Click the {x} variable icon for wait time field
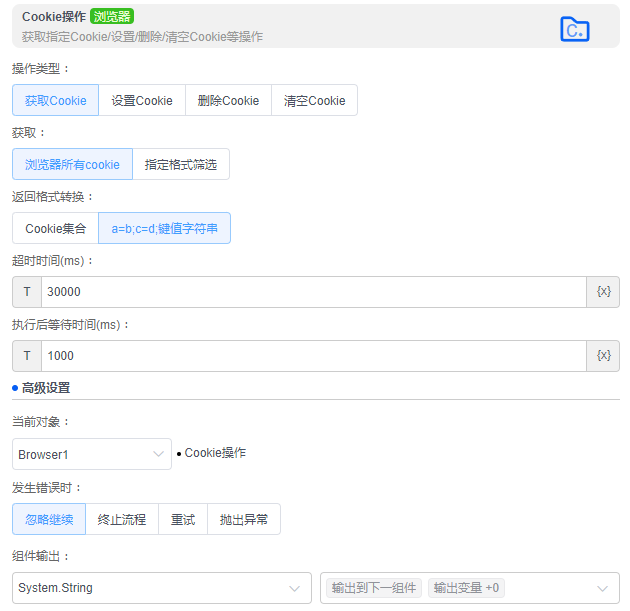 click(x=603, y=356)
